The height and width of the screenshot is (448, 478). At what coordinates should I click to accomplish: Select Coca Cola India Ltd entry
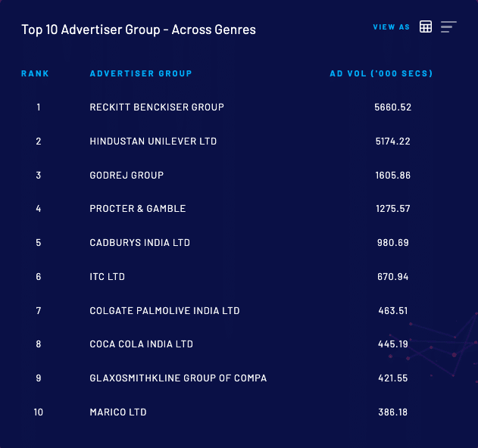pos(141,344)
